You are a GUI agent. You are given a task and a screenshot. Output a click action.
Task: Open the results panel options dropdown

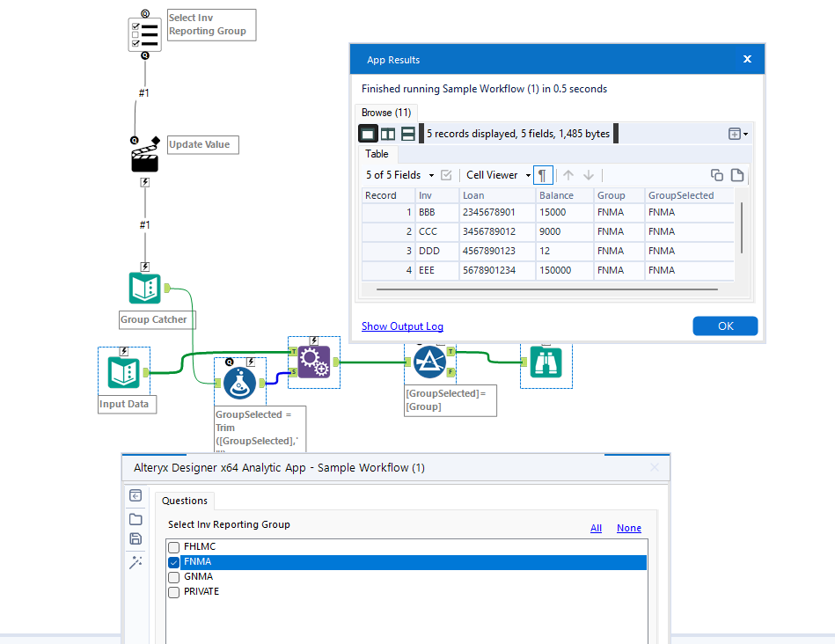click(x=738, y=134)
